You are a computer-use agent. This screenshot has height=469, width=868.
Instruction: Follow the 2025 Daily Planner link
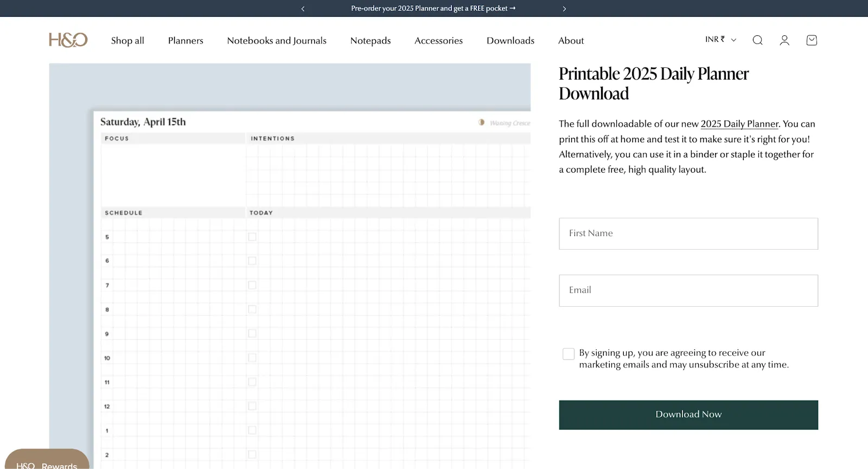pyautogui.click(x=739, y=124)
